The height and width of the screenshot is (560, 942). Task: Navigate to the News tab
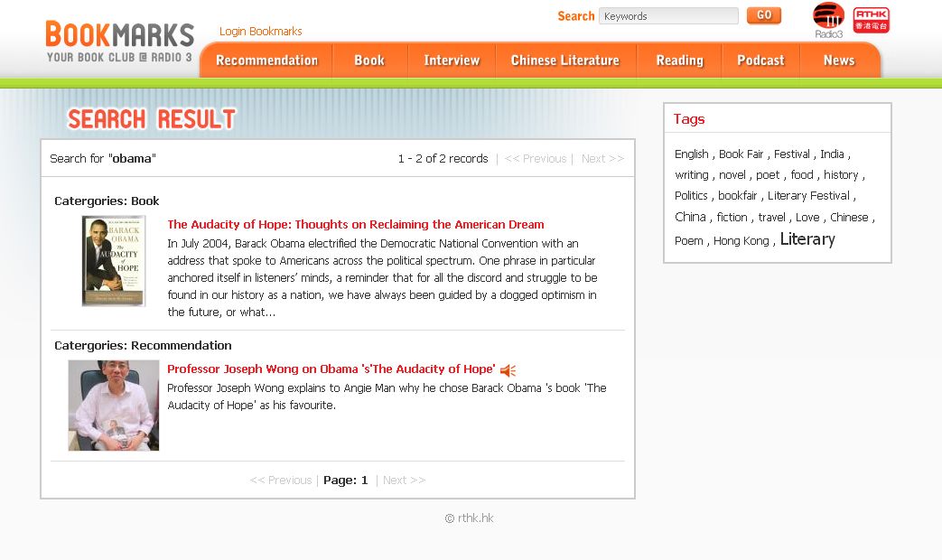(x=839, y=61)
